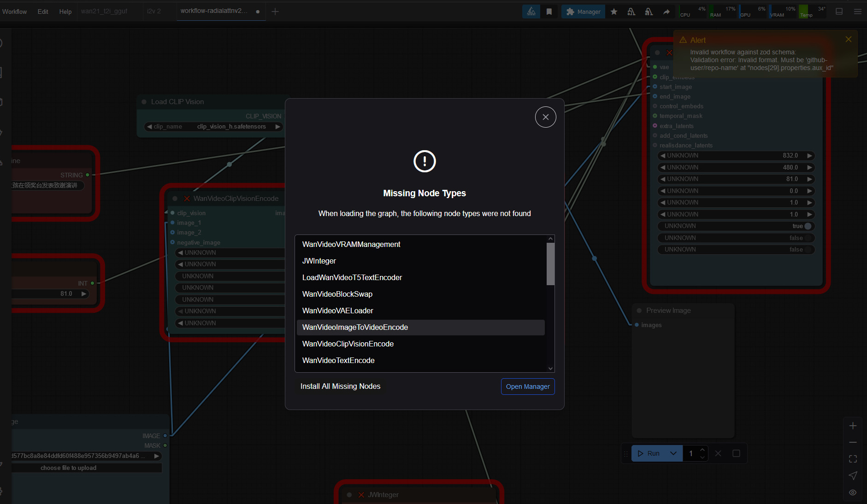Select WanVideoVRAMManagement in the missing list

(420, 244)
